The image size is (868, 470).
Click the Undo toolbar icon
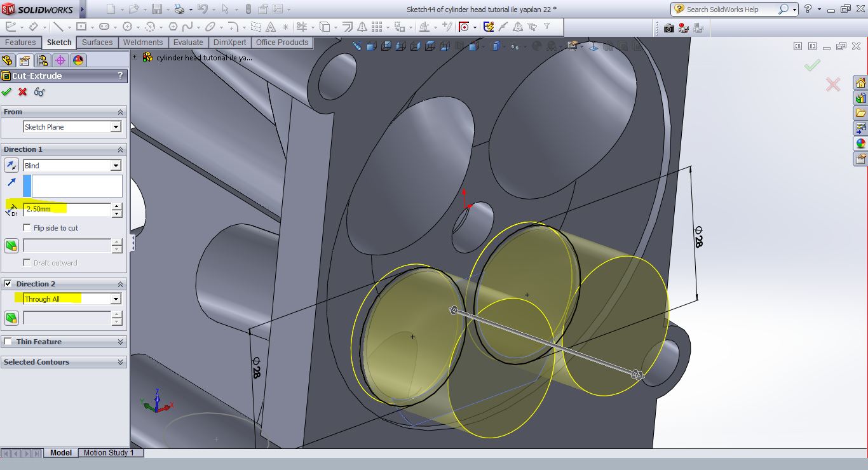[x=202, y=10]
